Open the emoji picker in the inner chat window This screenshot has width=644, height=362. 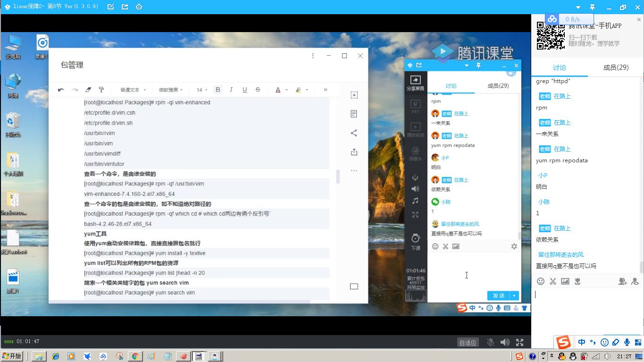pos(435,246)
